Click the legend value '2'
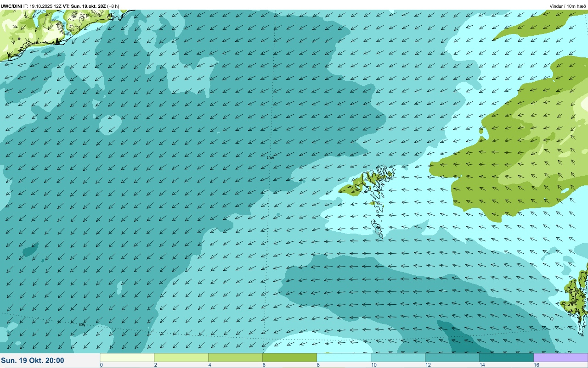The width and height of the screenshot is (588, 368). [155, 365]
